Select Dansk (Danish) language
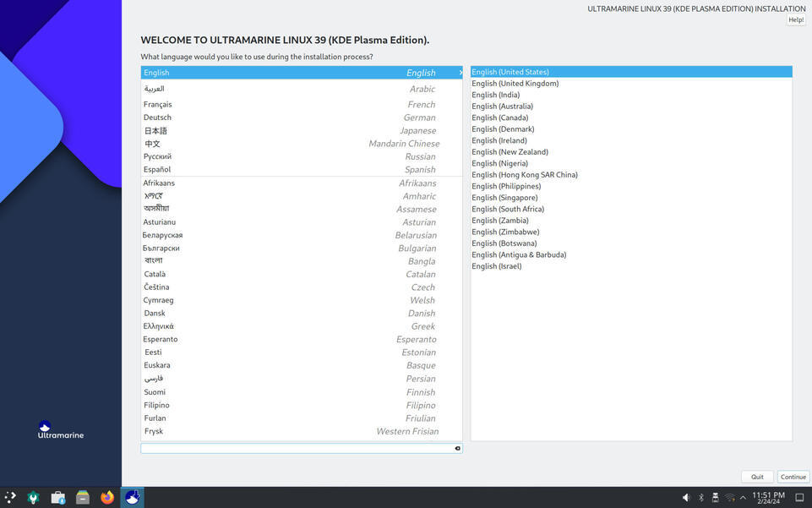 pos(302,314)
